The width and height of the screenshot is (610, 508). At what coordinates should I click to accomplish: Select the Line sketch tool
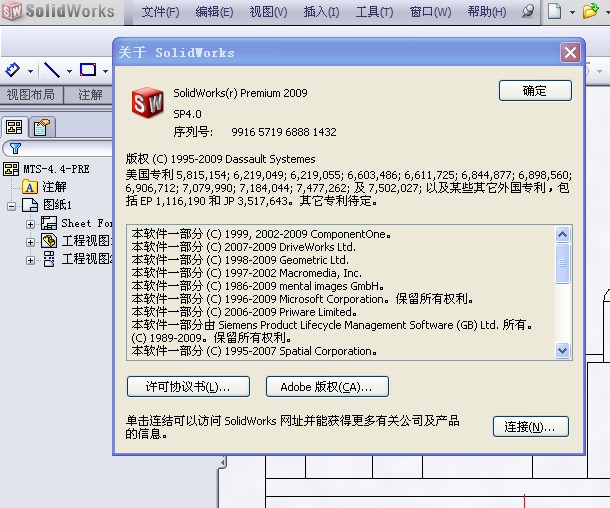[x=52, y=70]
